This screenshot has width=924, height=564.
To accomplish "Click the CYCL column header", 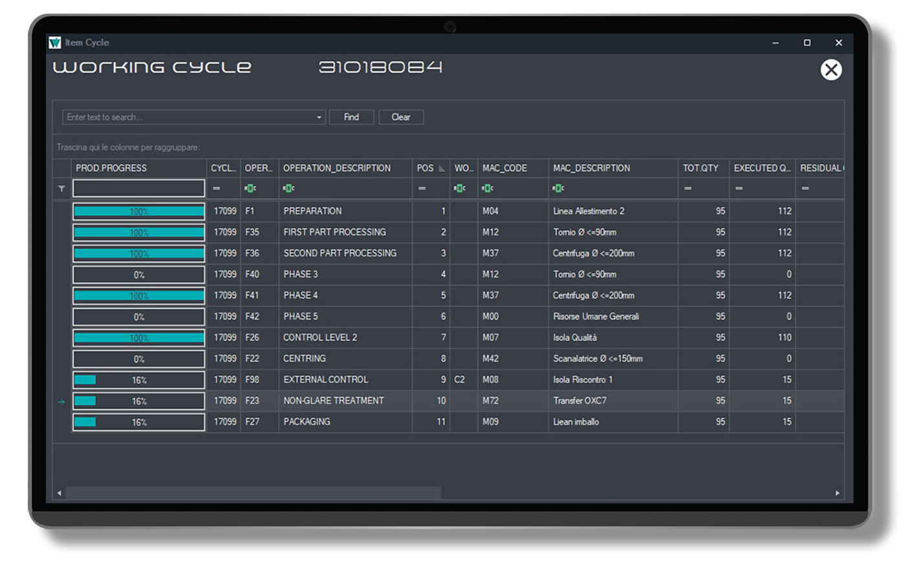I will (x=224, y=168).
